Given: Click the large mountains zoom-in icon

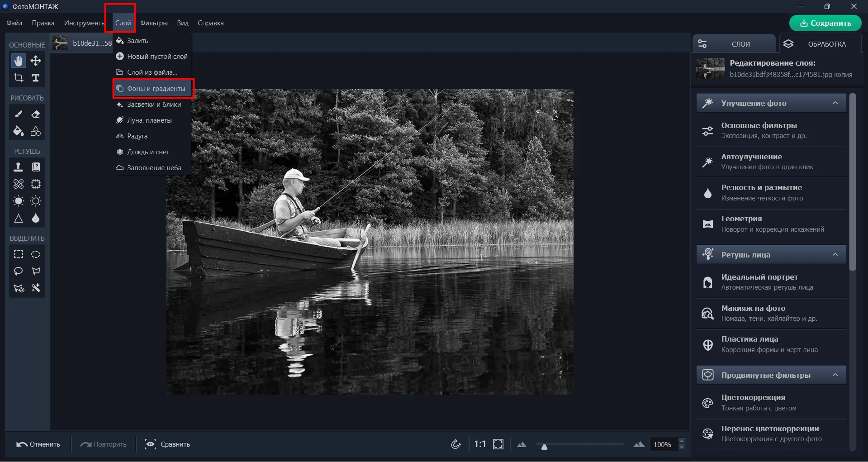Looking at the screenshot, I should (639, 444).
